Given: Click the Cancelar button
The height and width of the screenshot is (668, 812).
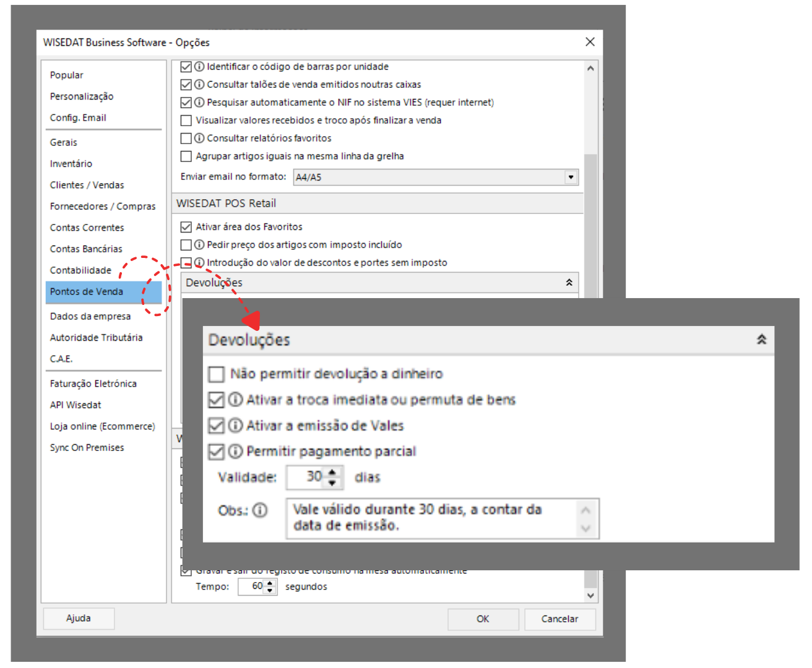Looking at the screenshot, I should (560, 619).
